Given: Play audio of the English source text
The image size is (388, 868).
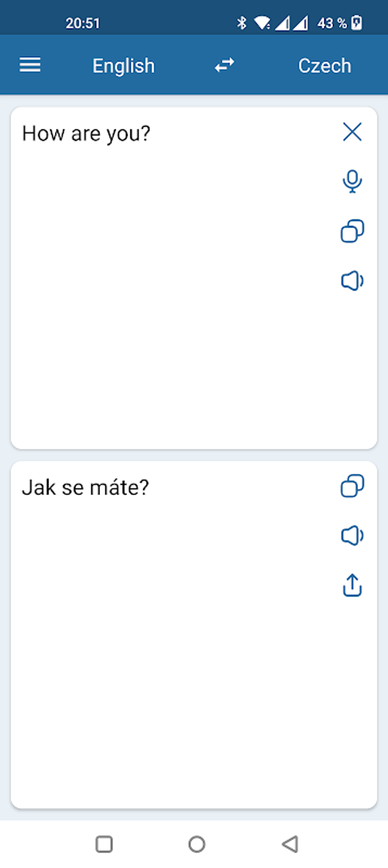Looking at the screenshot, I should [x=352, y=281].
